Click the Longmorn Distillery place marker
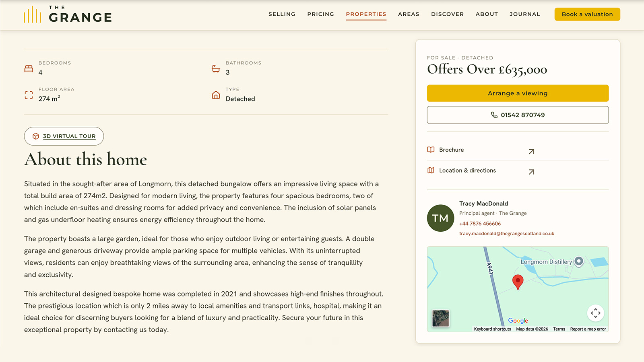Image resolution: width=644 pixels, height=362 pixels. 579,262
